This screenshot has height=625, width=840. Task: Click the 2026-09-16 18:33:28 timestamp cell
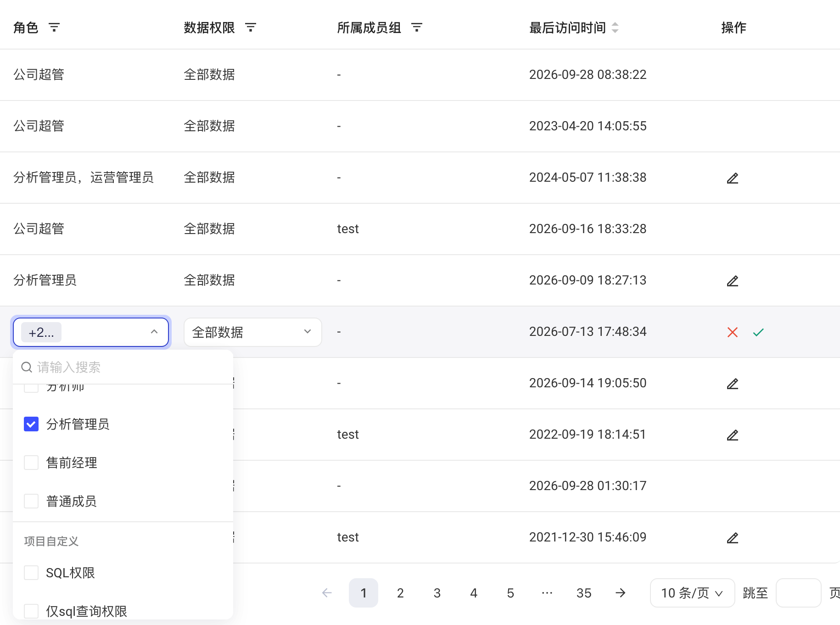[x=588, y=229]
